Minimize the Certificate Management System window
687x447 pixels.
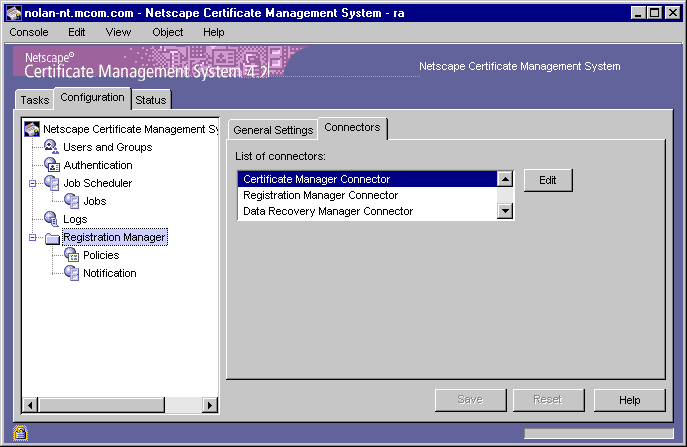(638, 13)
